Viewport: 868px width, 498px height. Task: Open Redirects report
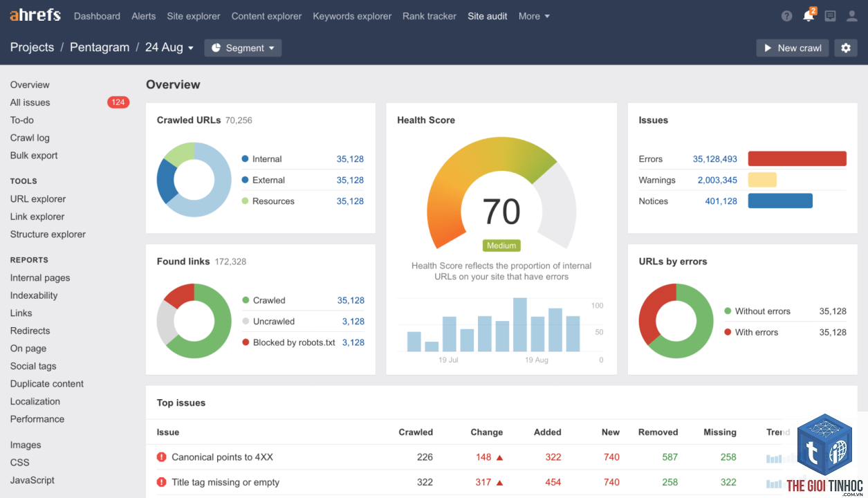(x=30, y=331)
